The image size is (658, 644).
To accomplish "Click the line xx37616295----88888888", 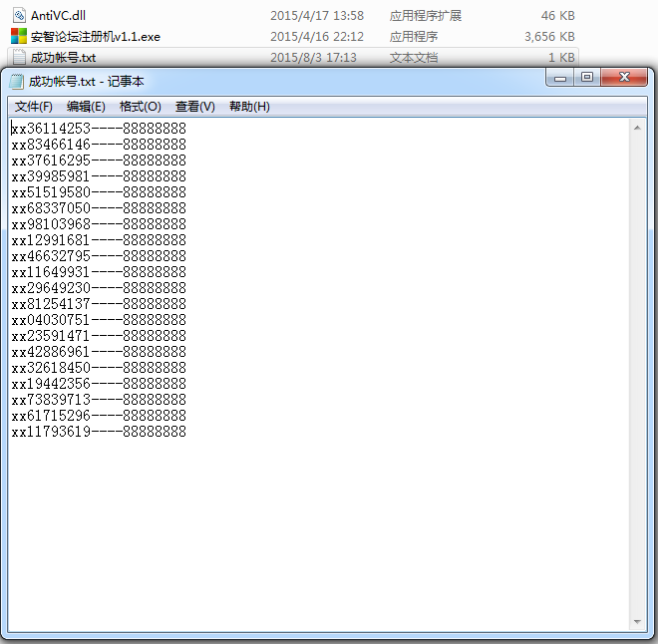I will [99, 161].
